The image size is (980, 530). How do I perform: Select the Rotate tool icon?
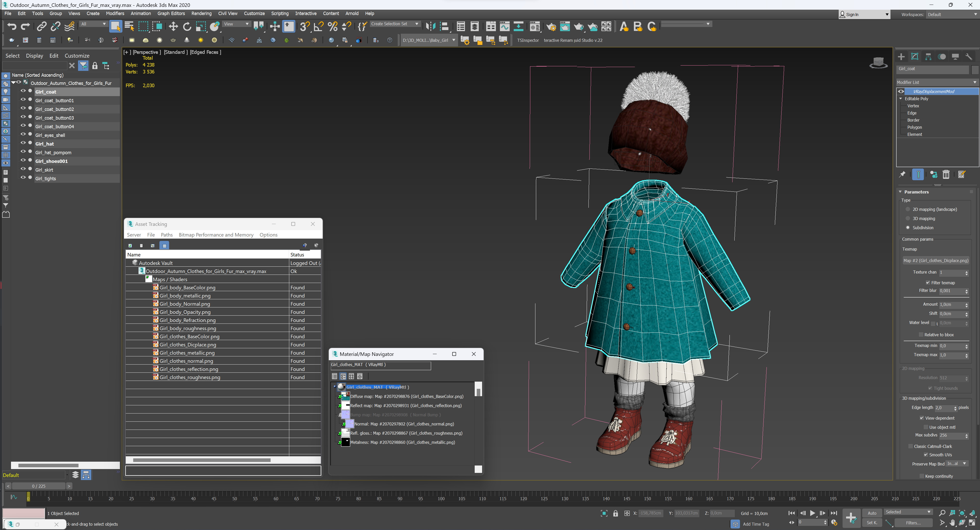[x=187, y=26]
